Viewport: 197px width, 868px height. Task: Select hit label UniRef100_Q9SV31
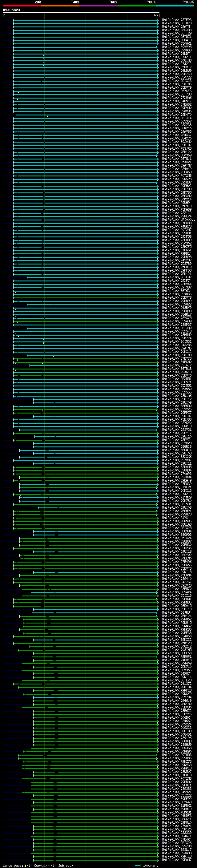(177, 430)
